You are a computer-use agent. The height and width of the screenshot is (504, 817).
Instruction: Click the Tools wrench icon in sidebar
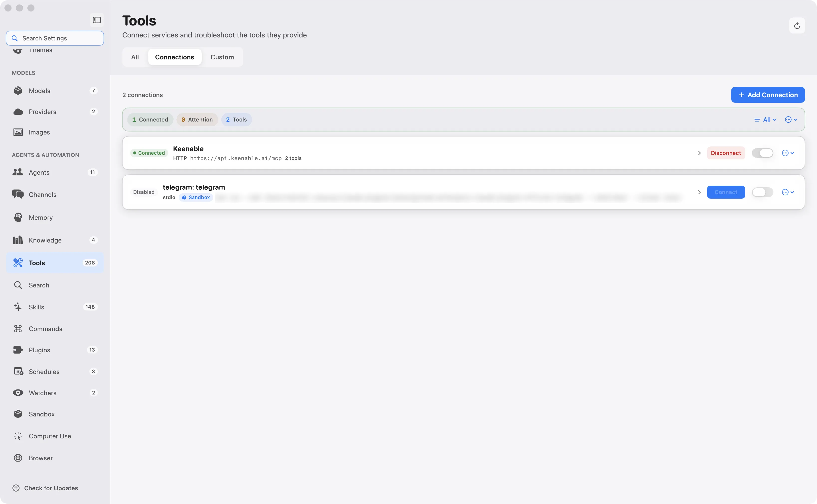point(18,263)
